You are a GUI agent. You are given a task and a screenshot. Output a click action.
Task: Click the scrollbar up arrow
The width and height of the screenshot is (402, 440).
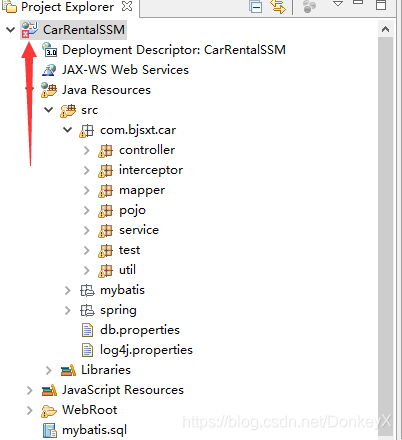(385, 30)
